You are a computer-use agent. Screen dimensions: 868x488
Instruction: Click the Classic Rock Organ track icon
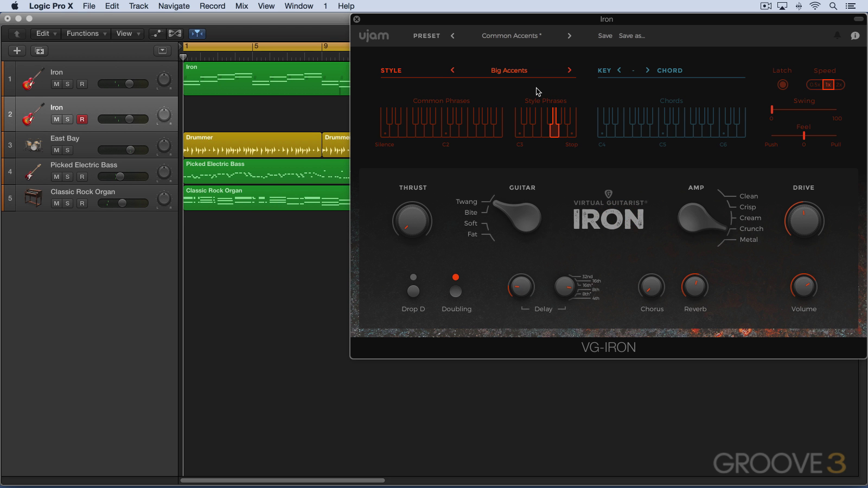click(33, 198)
